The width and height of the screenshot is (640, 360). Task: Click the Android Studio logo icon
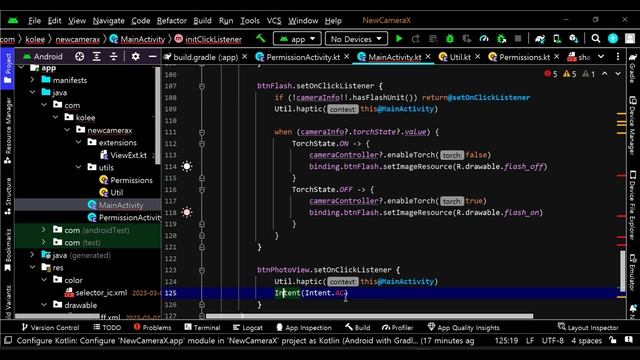point(13,20)
